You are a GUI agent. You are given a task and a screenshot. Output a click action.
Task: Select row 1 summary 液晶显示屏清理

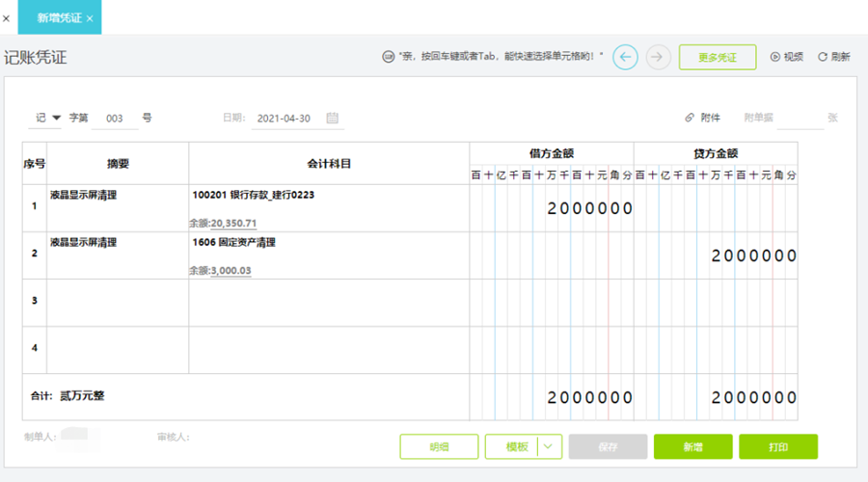(x=84, y=195)
